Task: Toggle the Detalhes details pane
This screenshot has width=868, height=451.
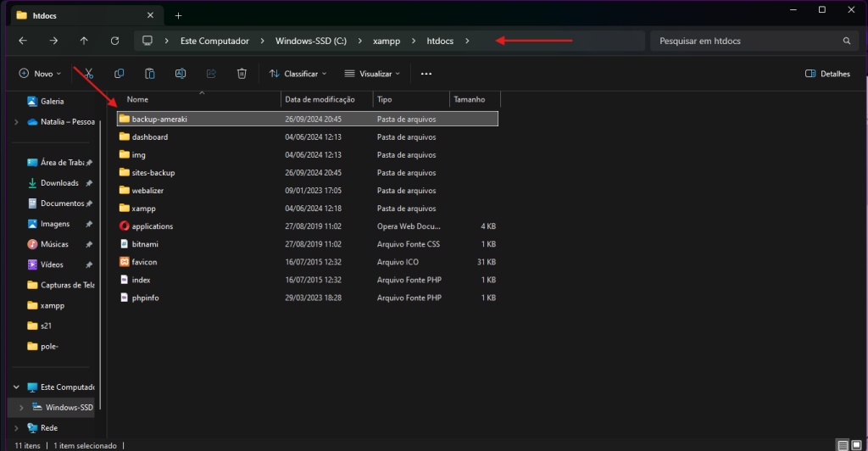Action: point(827,74)
